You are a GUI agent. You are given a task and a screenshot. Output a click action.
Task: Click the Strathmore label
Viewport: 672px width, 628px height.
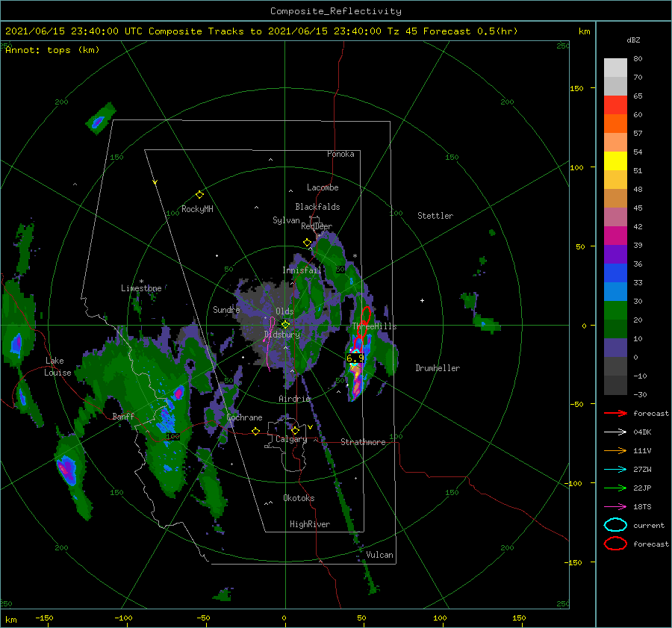point(363,442)
